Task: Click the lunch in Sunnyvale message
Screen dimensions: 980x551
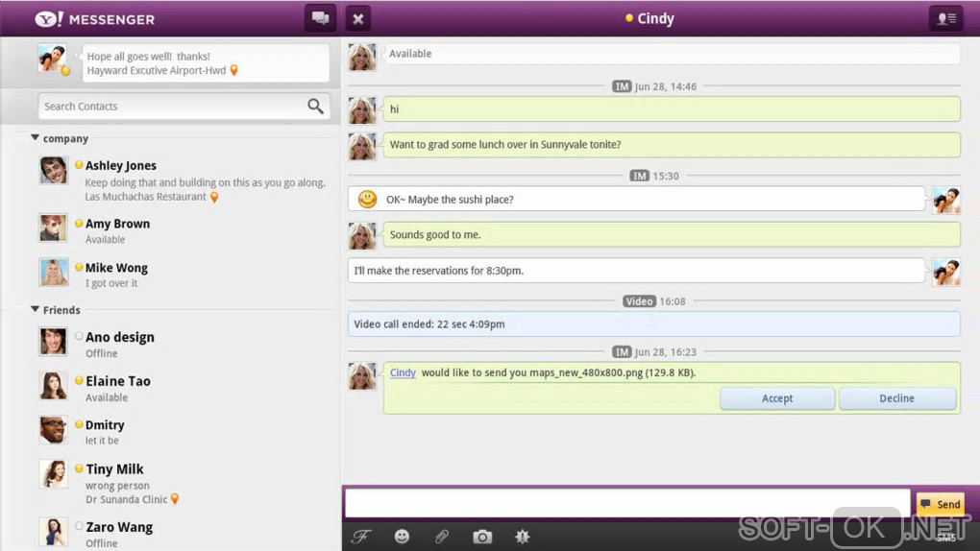Action: pos(672,145)
